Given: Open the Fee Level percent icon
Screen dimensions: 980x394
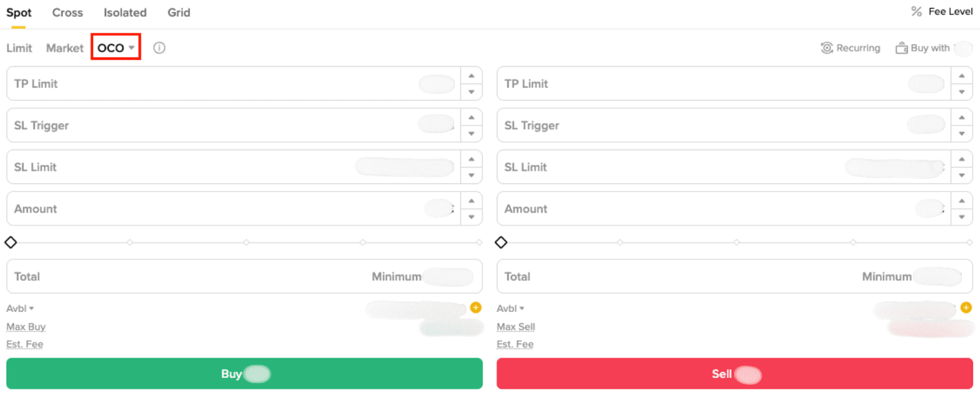Looking at the screenshot, I should tap(916, 11).
